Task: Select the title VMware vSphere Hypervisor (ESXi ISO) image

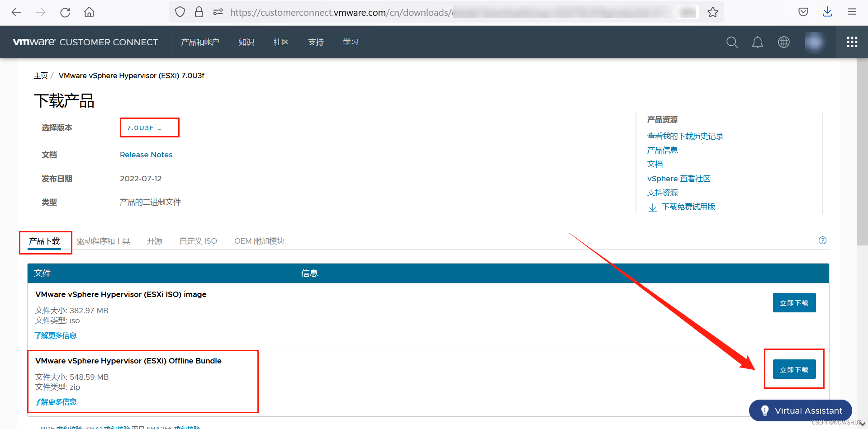Action: (121, 294)
